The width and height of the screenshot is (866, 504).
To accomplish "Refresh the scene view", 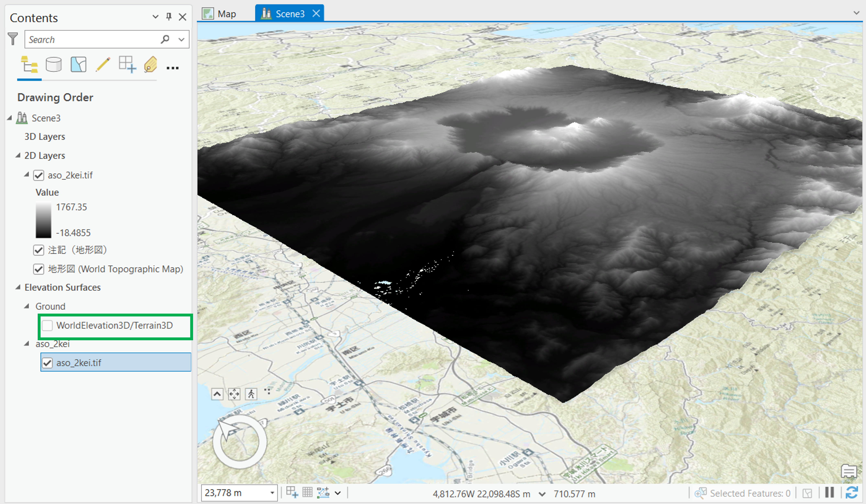I will tap(852, 492).
